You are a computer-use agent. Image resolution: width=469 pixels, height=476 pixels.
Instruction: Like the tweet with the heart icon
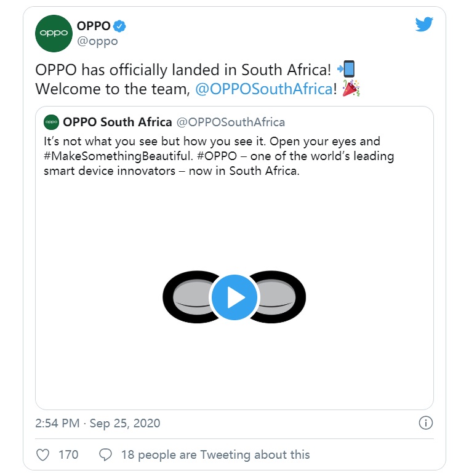(x=43, y=455)
